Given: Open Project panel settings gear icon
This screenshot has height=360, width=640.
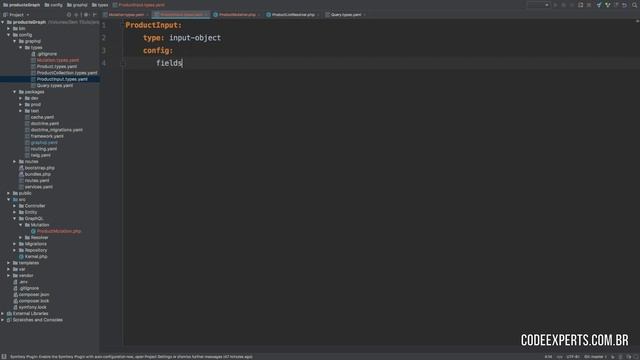Looking at the screenshot, I should click(x=86, y=15).
